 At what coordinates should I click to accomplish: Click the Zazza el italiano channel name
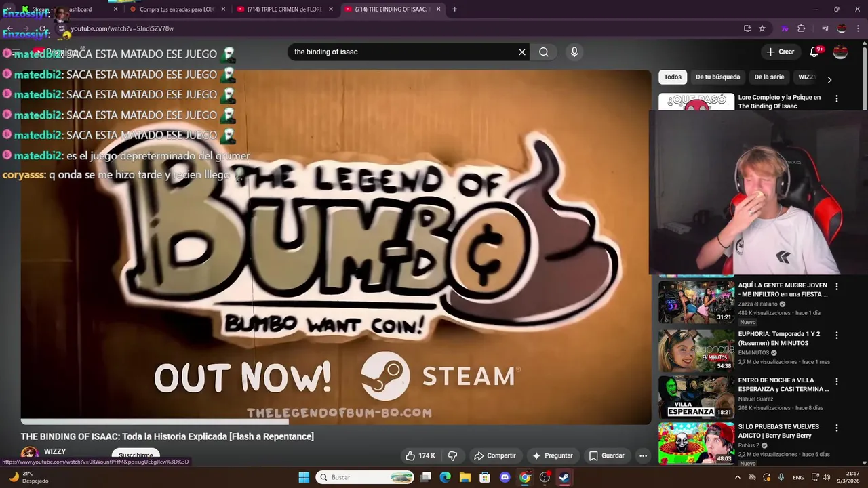coord(757,304)
